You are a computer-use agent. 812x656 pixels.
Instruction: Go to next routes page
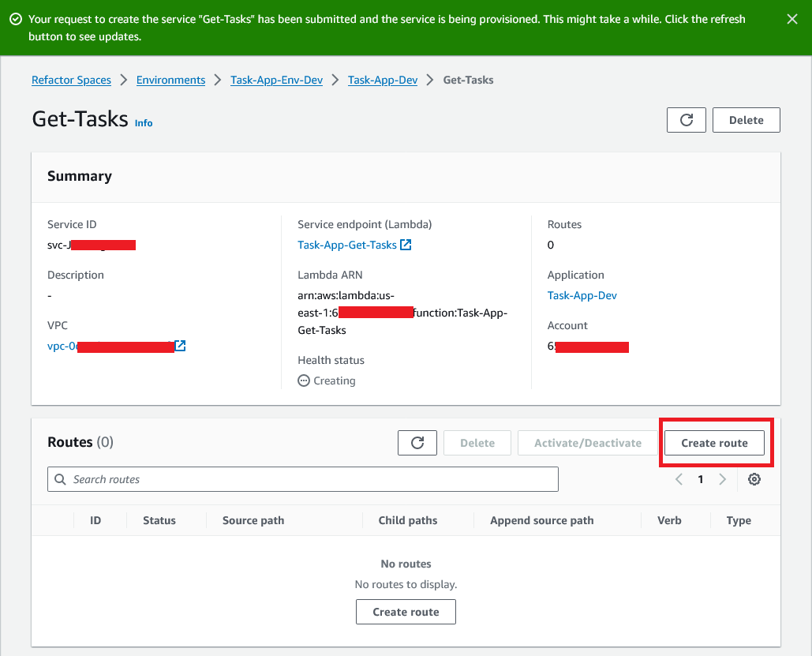(722, 479)
